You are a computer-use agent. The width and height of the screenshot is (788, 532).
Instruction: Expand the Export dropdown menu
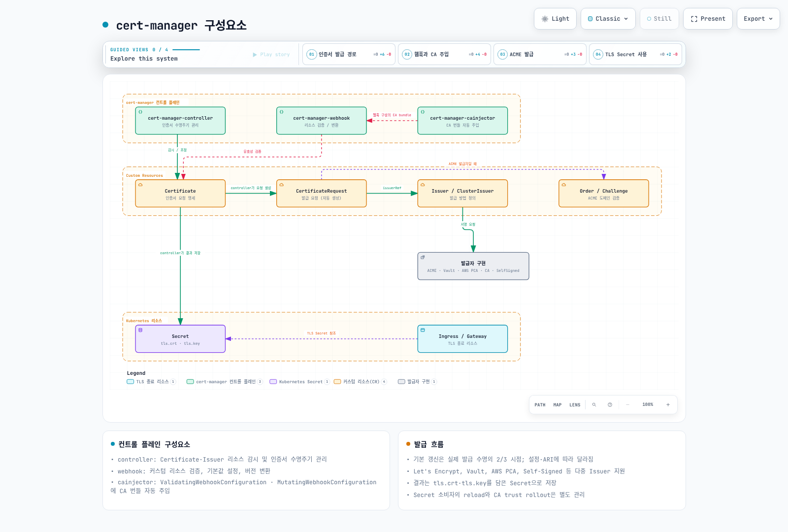(758, 19)
